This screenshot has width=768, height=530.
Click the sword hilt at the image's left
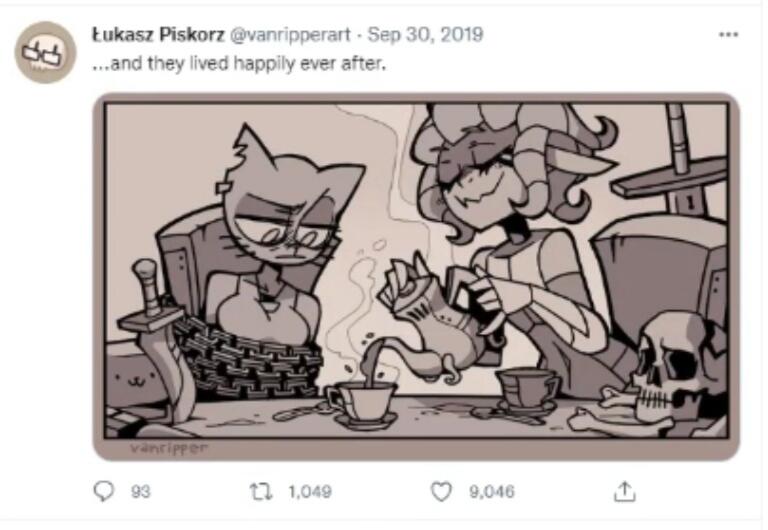click(152, 300)
